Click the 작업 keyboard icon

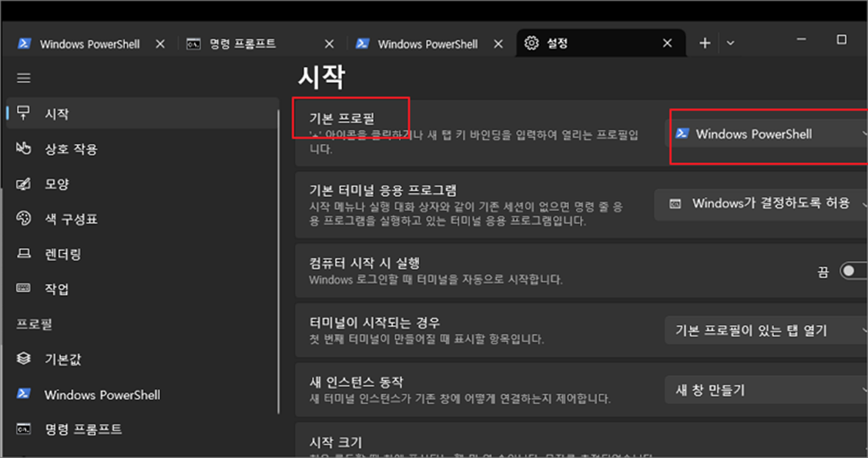pos(24,288)
